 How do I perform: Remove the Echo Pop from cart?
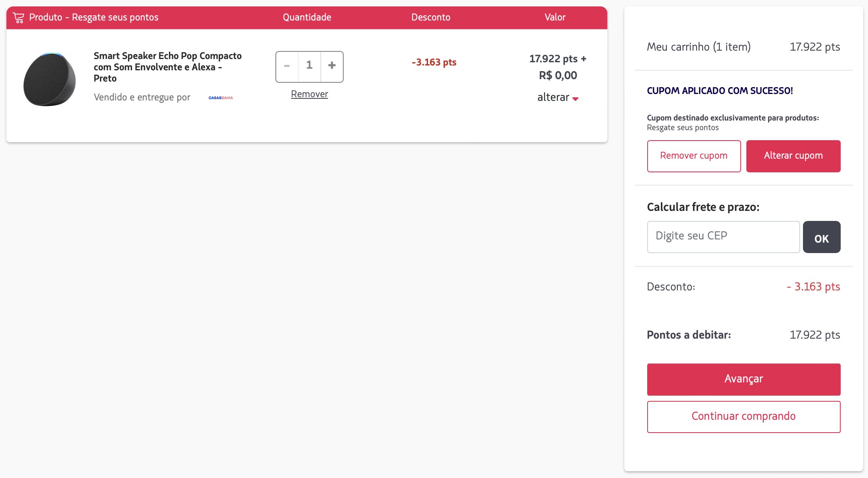point(310,94)
